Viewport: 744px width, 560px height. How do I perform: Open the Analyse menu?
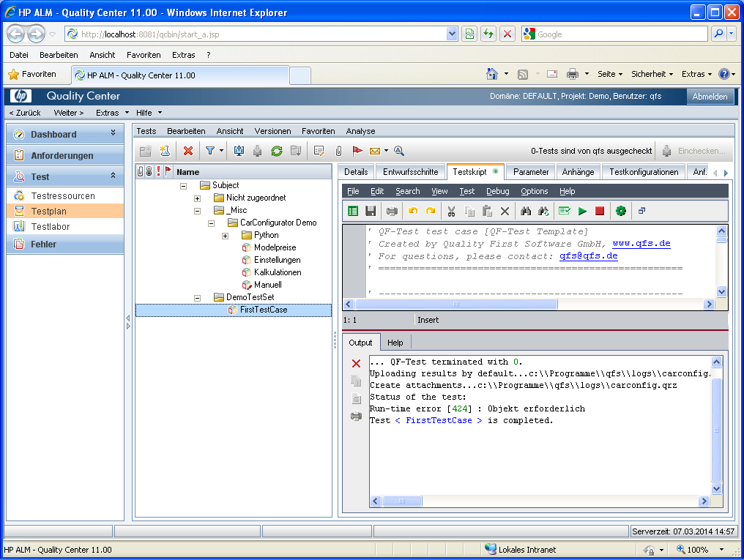[360, 131]
